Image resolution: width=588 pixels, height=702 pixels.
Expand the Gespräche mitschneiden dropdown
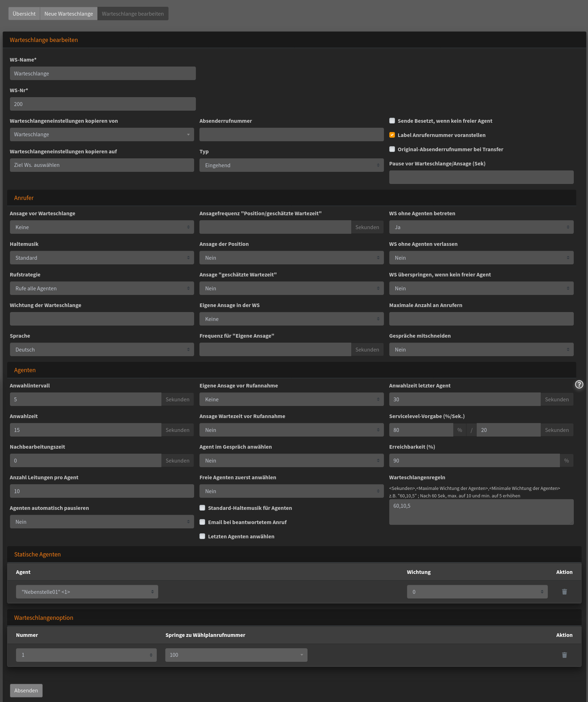481,349
